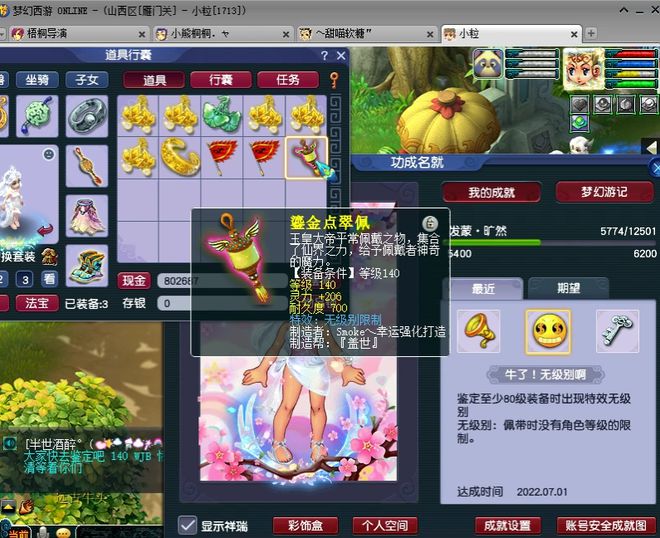The height and width of the screenshot is (538, 660).
Task: Select the silver key achievement icon
Action: [617, 331]
